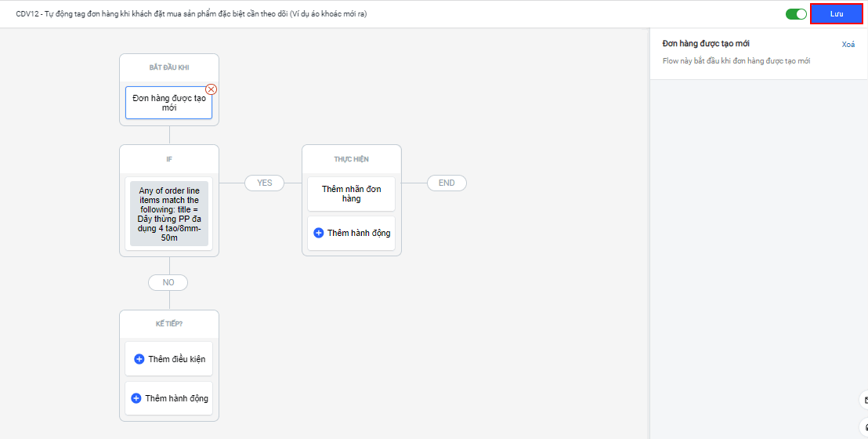Toggle the flow enabled switch

796,14
